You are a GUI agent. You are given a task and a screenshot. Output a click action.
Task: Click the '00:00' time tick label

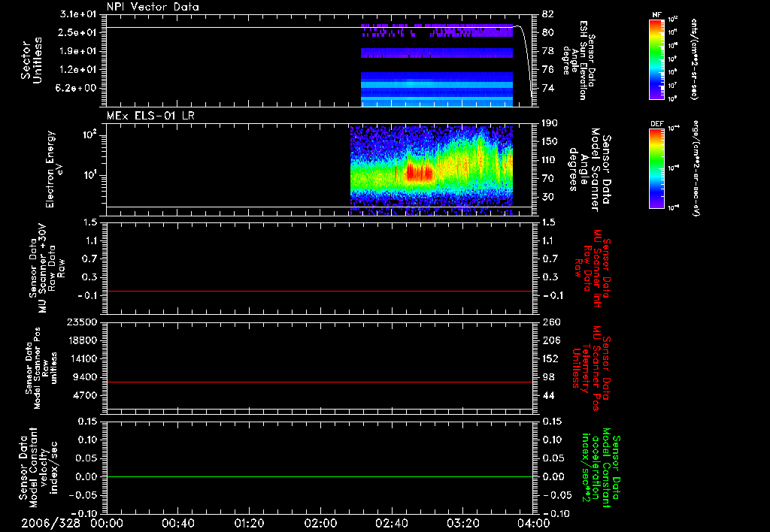click(x=107, y=523)
